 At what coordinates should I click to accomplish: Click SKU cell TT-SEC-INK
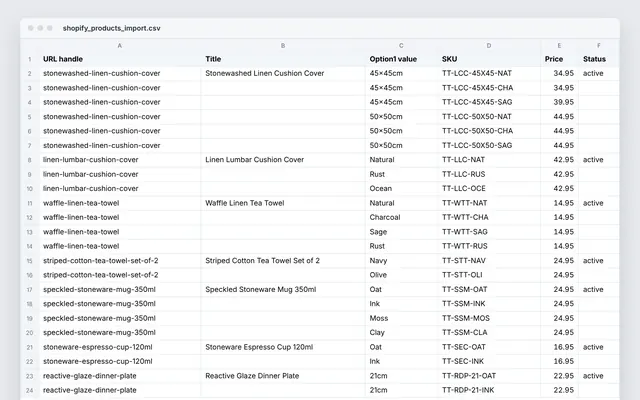click(x=489, y=362)
